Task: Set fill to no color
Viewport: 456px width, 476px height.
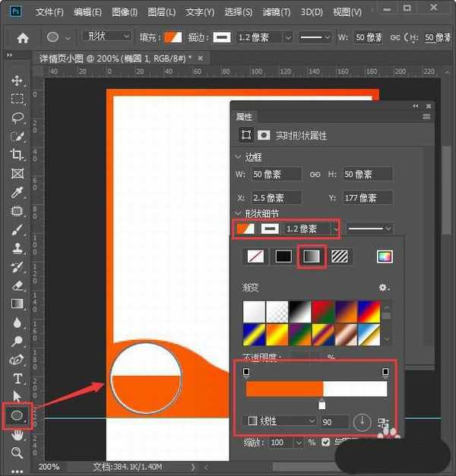Action: pyautogui.click(x=255, y=257)
